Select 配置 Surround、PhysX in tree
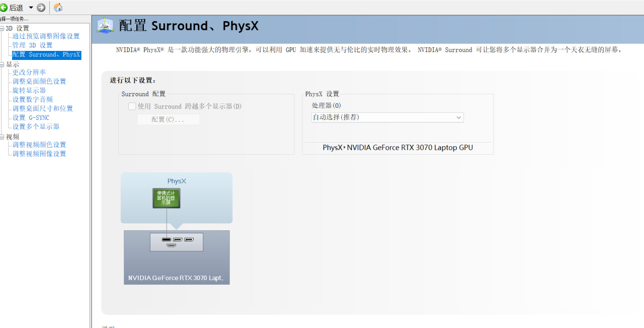 coord(46,54)
